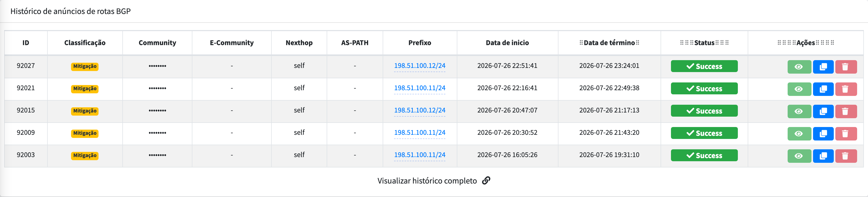Sort by Data de término column header
The height and width of the screenshot is (197, 868).
tap(609, 43)
